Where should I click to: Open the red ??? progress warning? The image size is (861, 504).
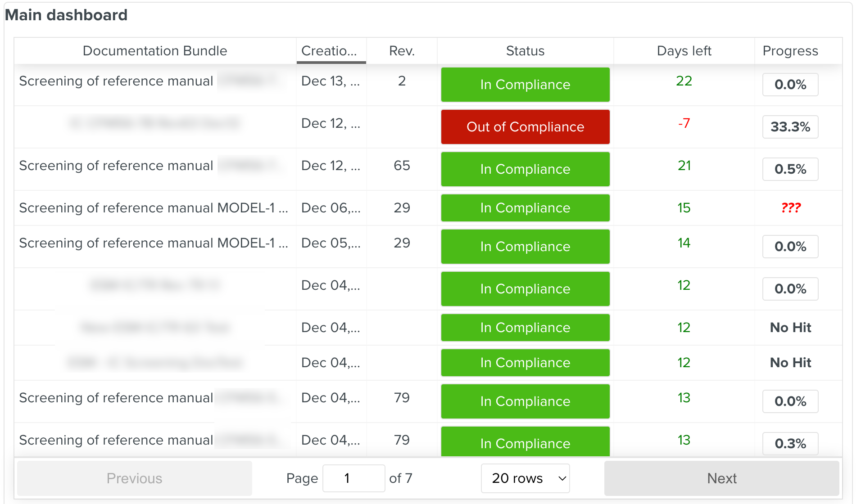[x=790, y=208]
